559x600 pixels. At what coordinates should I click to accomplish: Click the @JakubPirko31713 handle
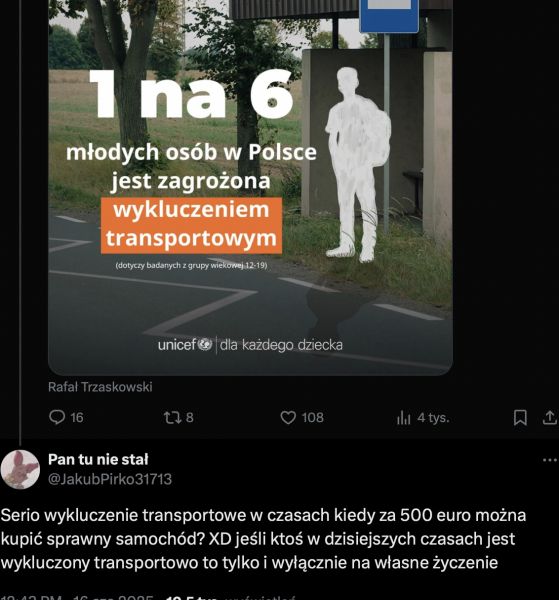[x=110, y=479]
